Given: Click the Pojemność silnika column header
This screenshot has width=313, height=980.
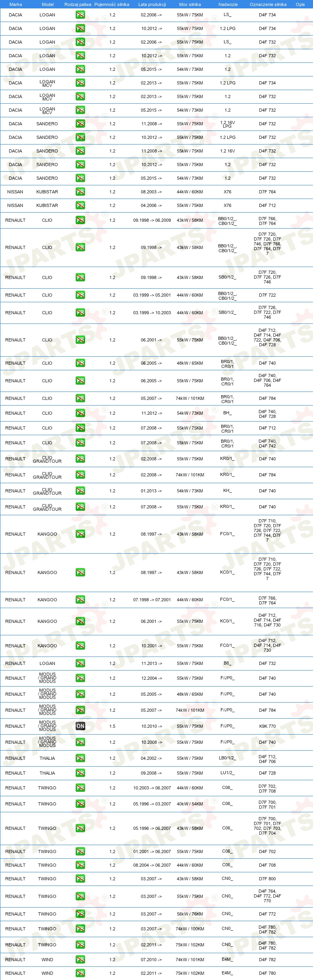Looking at the screenshot, I should click(x=112, y=4).
